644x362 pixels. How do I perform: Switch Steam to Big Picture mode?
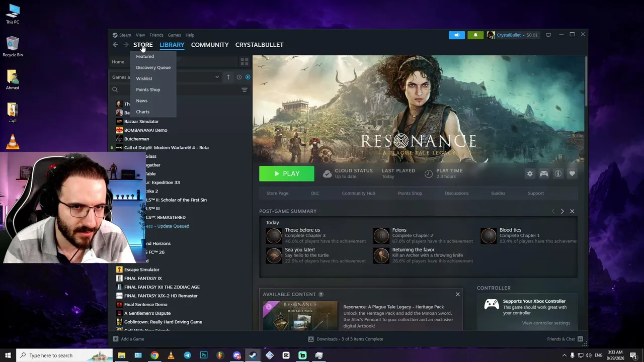pos(548,35)
